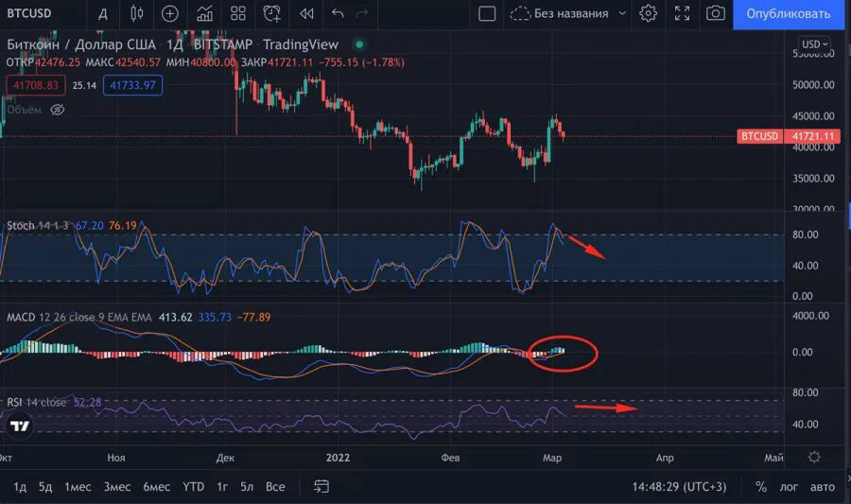
Task: Undo last chart action
Action: pos(338,13)
